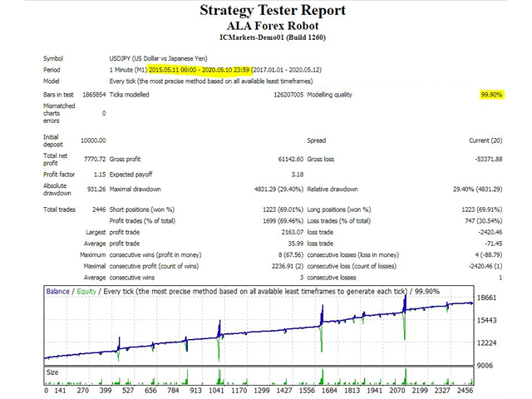This screenshot has width=532, height=399.
Task: Click loss trades value '747 (30.54%)'
Action: tap(484, 221)
